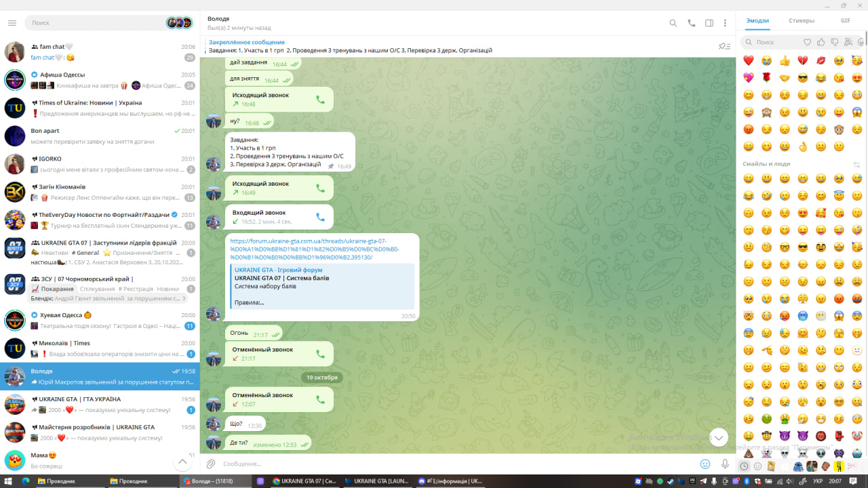
Task: Open Загін Кіноманів channel avatar
Action: pos(15,192)
